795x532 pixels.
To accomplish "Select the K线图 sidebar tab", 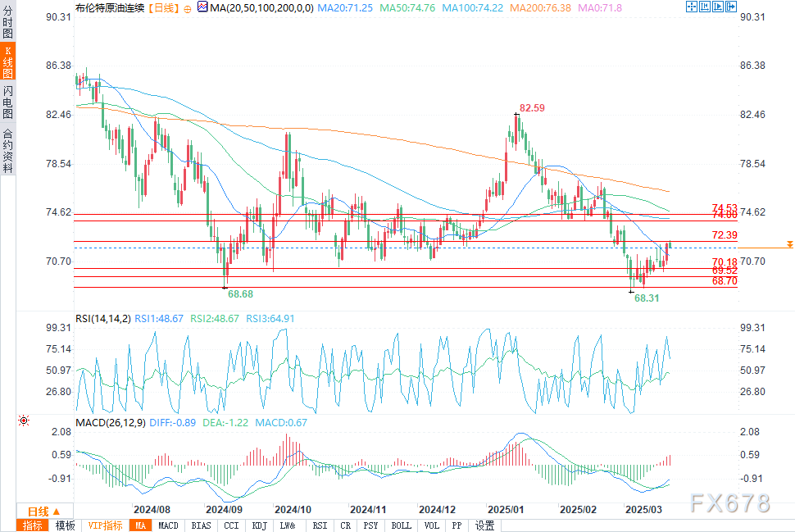I will point(7,62).
